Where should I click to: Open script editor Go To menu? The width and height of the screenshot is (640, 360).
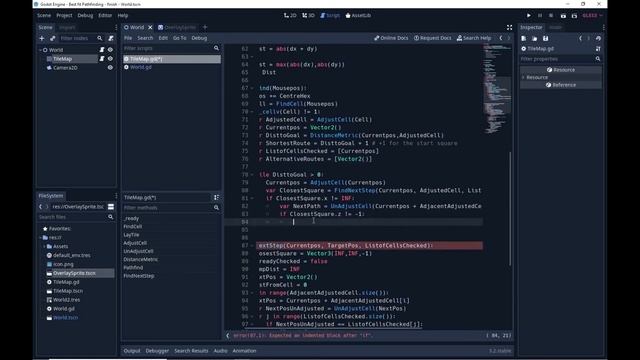click(x=180, y=38)
